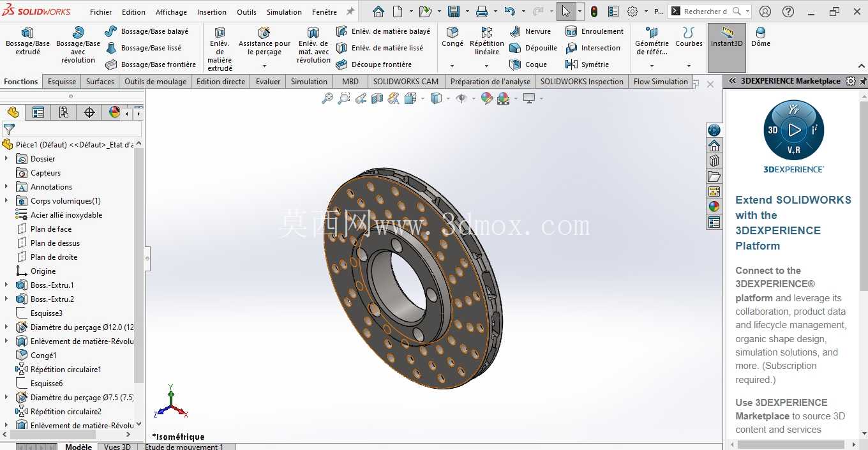Choose Enlèv. de matière balayé
The image size is (868, 450).
point(383,31)
